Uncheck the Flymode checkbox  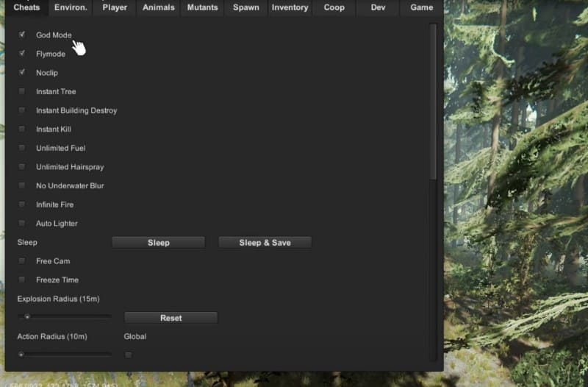[22, 54]
